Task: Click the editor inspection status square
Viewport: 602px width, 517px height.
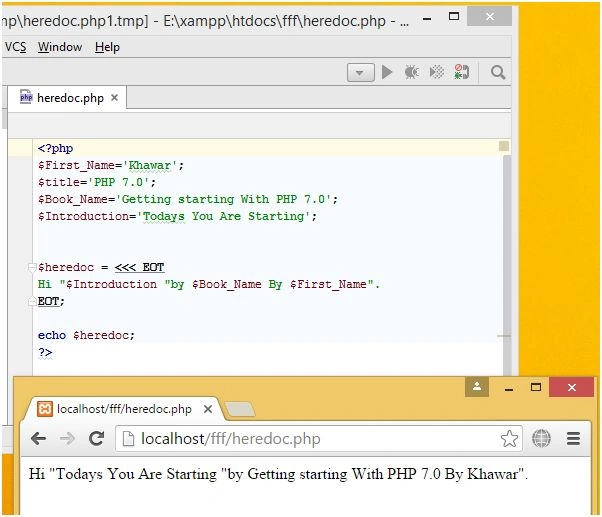Action: [504, 146]
